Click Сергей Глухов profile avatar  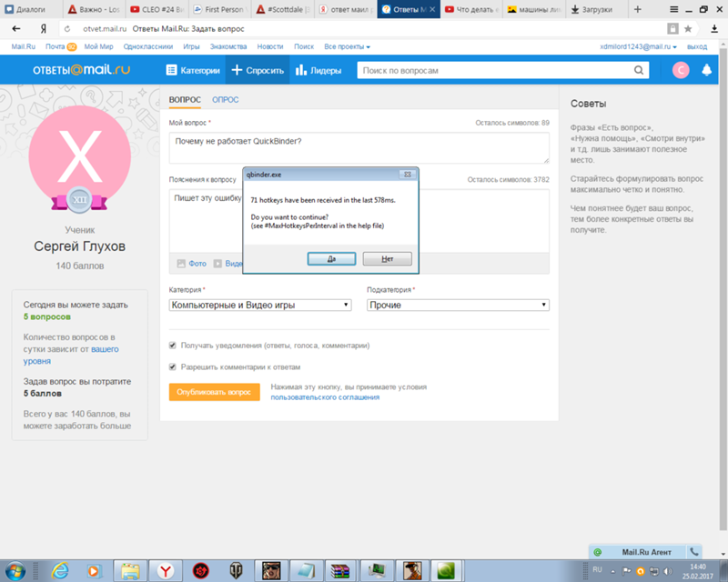80,156
